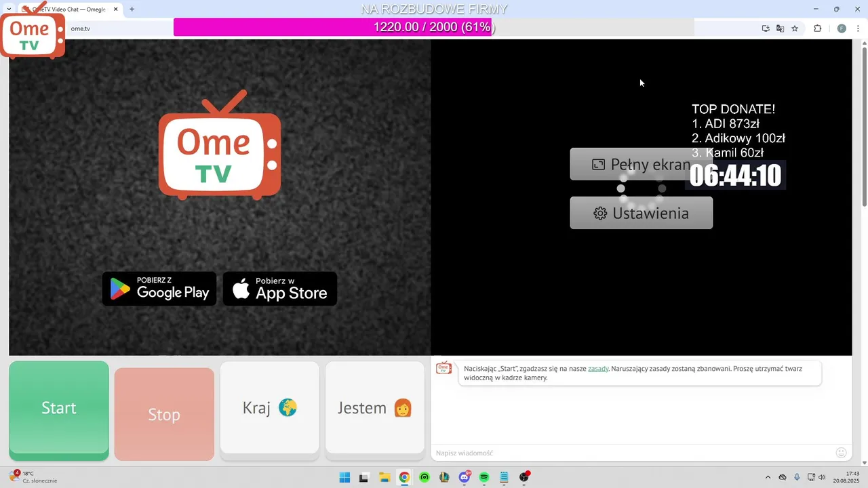Open the League of Legends taskbar icon

[x=444, y=477]
